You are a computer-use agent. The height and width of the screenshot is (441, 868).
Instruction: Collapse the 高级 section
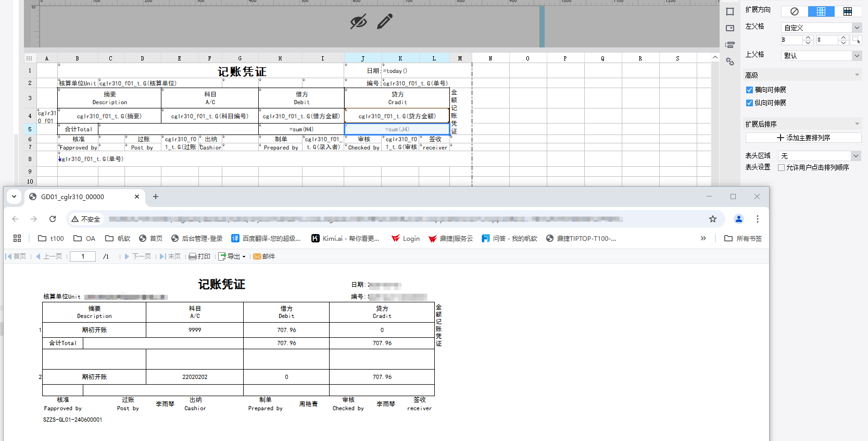(857, 75)
